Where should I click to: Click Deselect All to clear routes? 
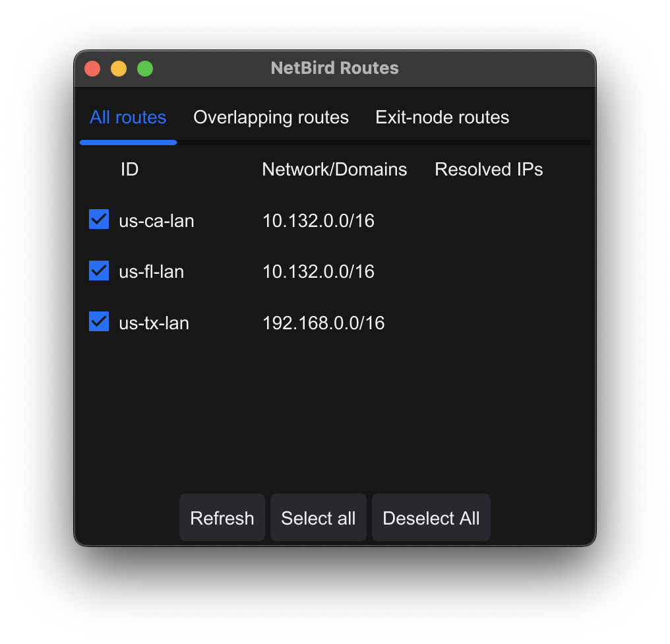pos(431,517)
